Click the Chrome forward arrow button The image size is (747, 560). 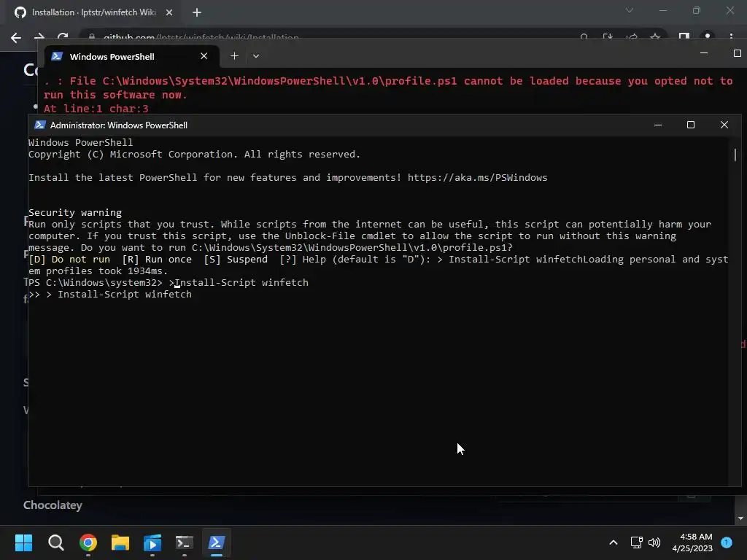39,36
